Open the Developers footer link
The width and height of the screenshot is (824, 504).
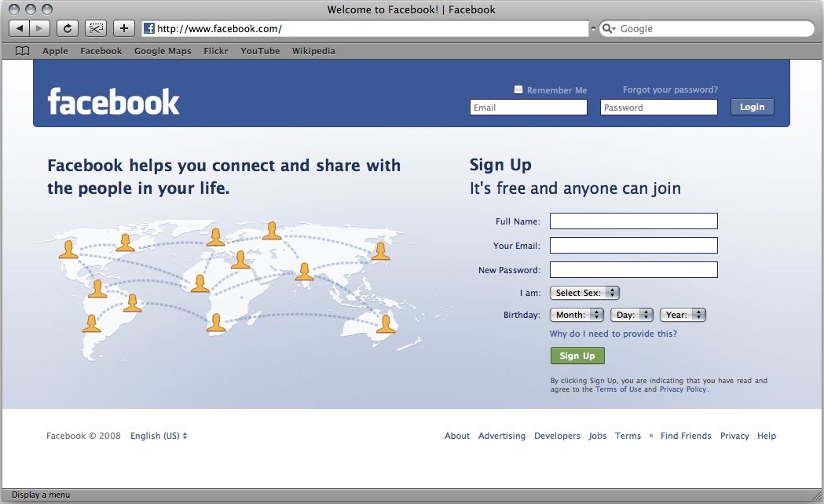(x=557, y=436)
